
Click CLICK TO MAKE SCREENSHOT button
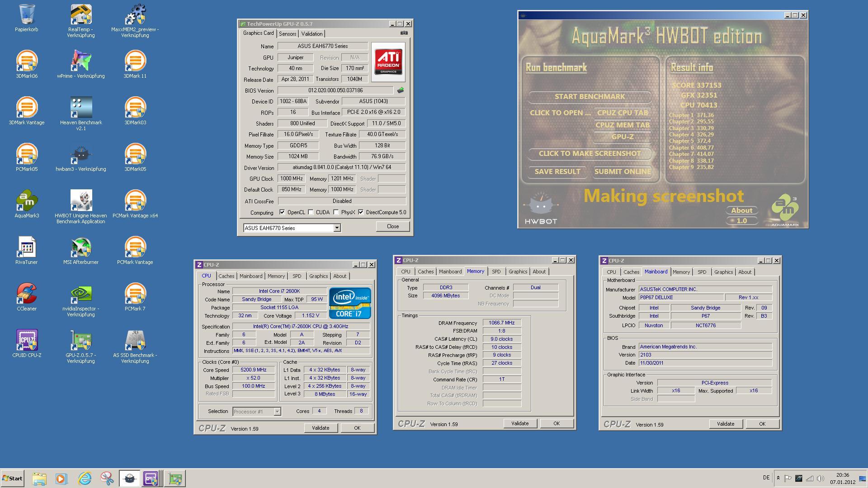point(590,154)
